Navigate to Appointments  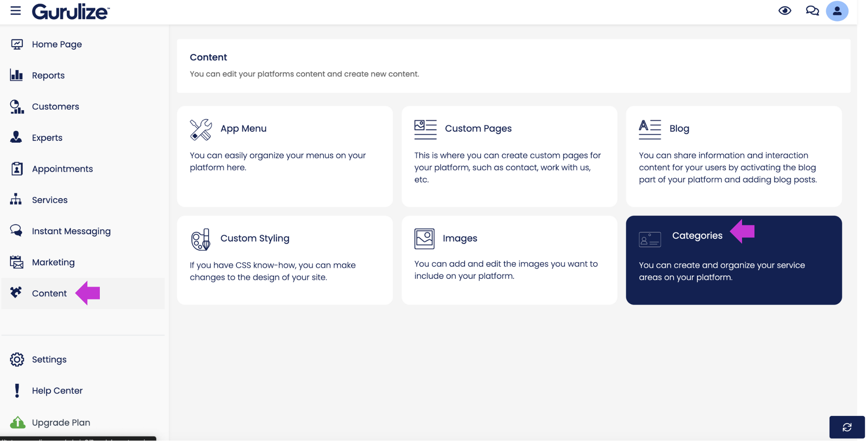[63, 169]
